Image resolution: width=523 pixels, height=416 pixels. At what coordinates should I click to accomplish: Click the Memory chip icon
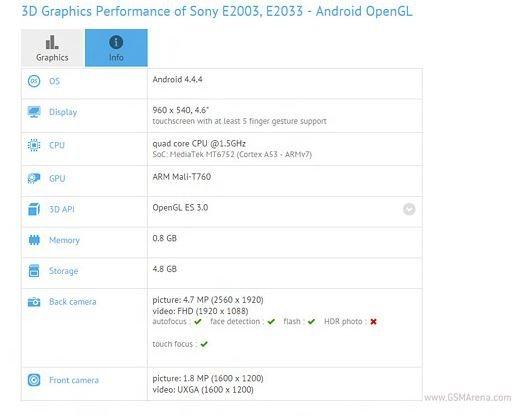pyautogui.click(x=34, y=240)
